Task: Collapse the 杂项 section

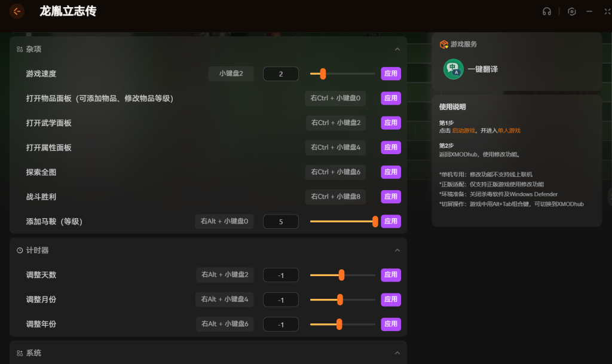Action: point(397,49)
